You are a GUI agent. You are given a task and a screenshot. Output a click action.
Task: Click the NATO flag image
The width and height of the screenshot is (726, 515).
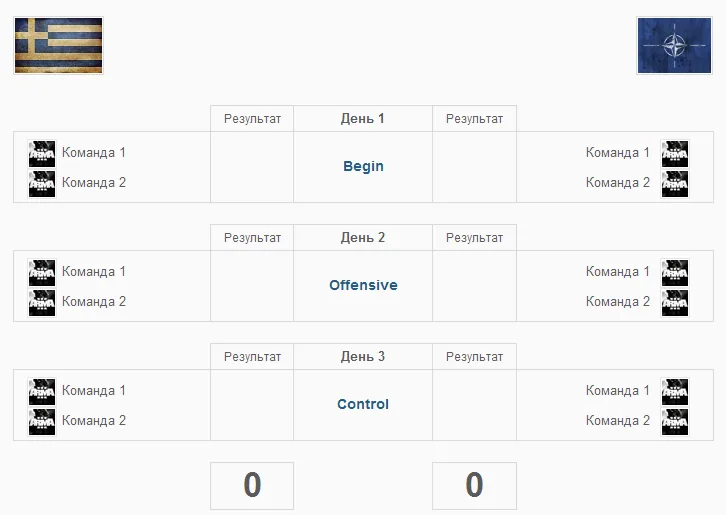(x=674, y=45)
